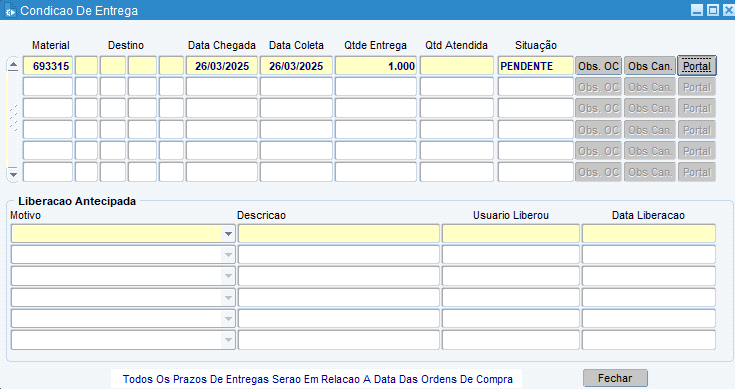Click the Data Chegada column header label
This screenshot has width=735, height=389.
(222, 45)
